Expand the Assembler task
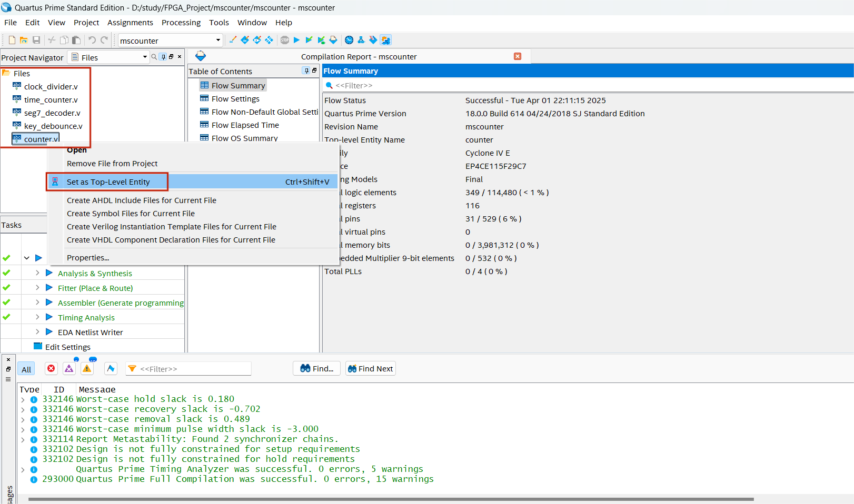 coord(37,302)
